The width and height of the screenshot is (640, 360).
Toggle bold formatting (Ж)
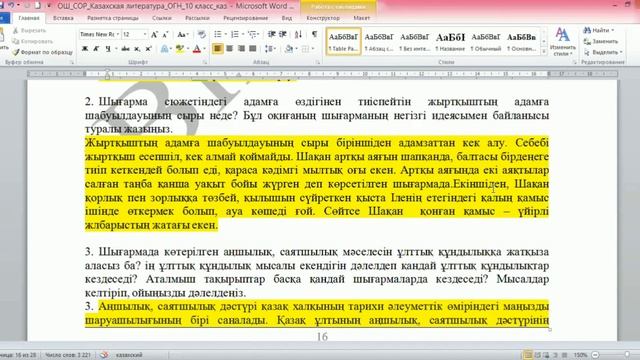85,49
